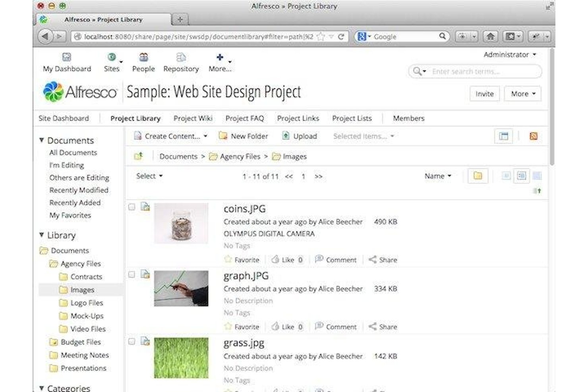588x392 pixels.
Task: Open the Create Content... dropdown
Action: (171, 136)
